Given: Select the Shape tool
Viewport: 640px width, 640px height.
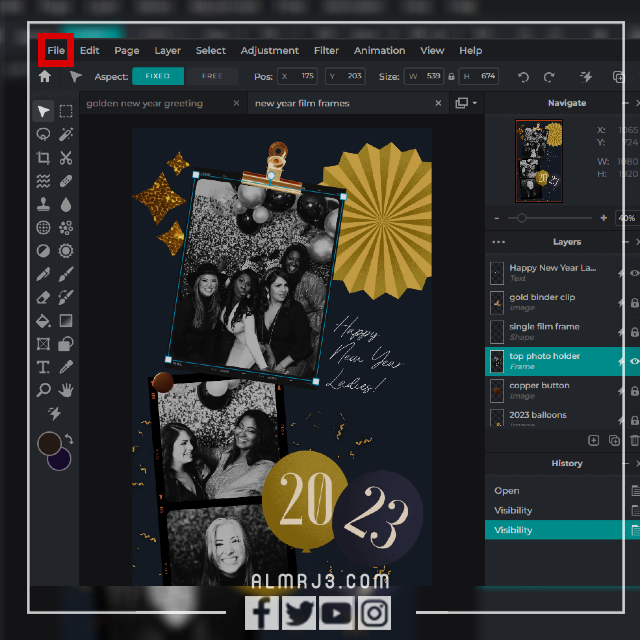Looking at the screenshot, I should point(66,344).
